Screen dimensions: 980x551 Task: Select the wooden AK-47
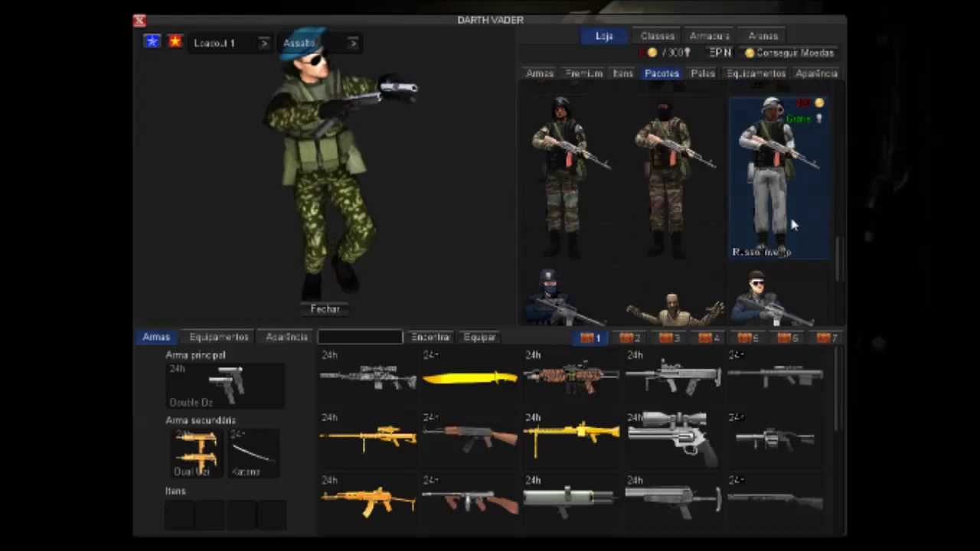(x=470, y=439)
